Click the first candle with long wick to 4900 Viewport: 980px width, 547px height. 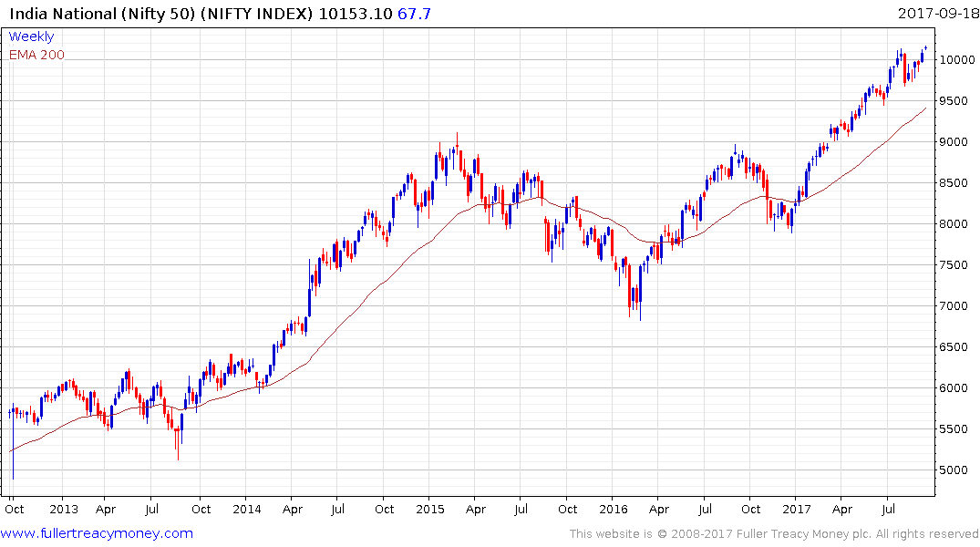(x=13, y=442)
